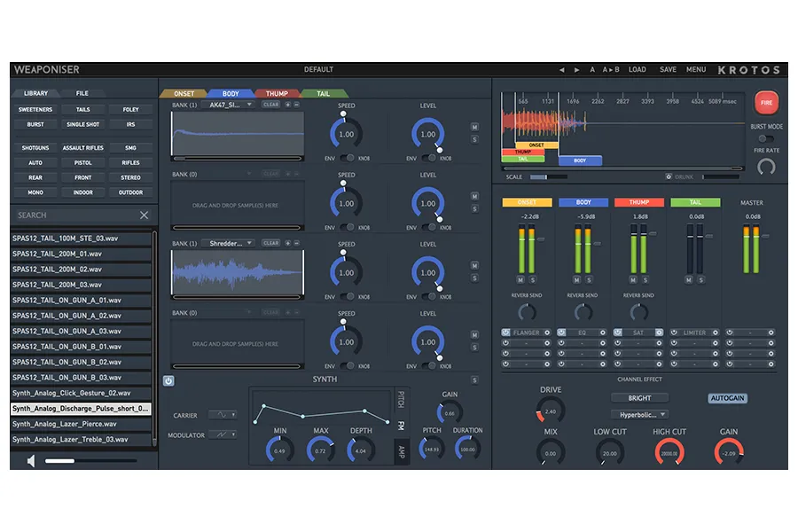Toggle the Flanger effect power on Onset
This screenshot has height=532, width=798.
pyautogui.click(x=505, y=332)
